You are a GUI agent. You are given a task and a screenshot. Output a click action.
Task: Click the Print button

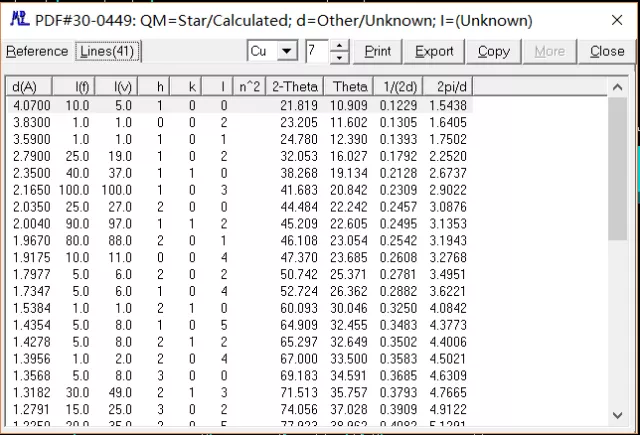tap(378, 51)
